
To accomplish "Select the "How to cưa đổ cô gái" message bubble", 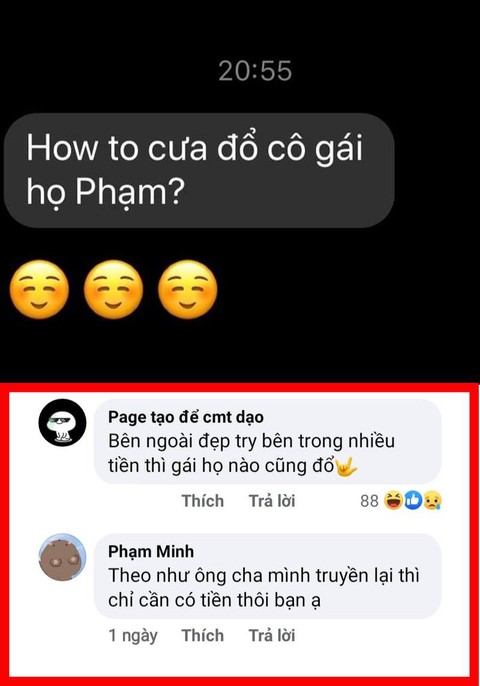I will pyautogui.click(x=199, y=171).
